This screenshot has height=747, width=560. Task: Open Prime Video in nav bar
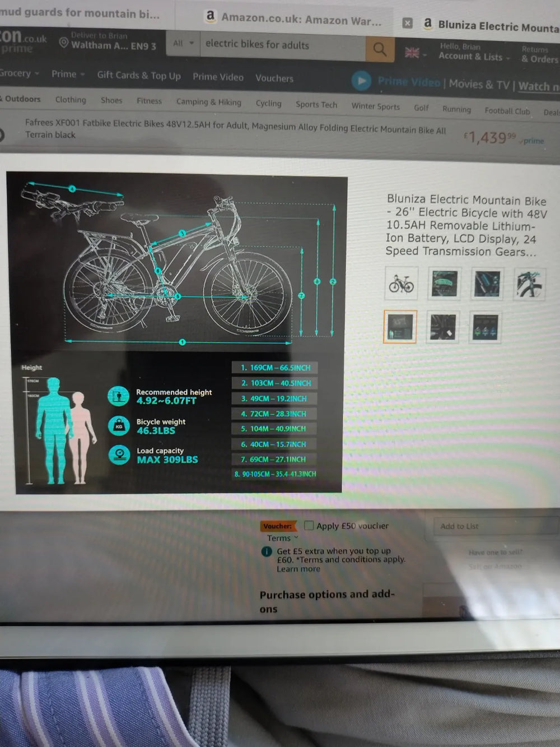point(218,77)
